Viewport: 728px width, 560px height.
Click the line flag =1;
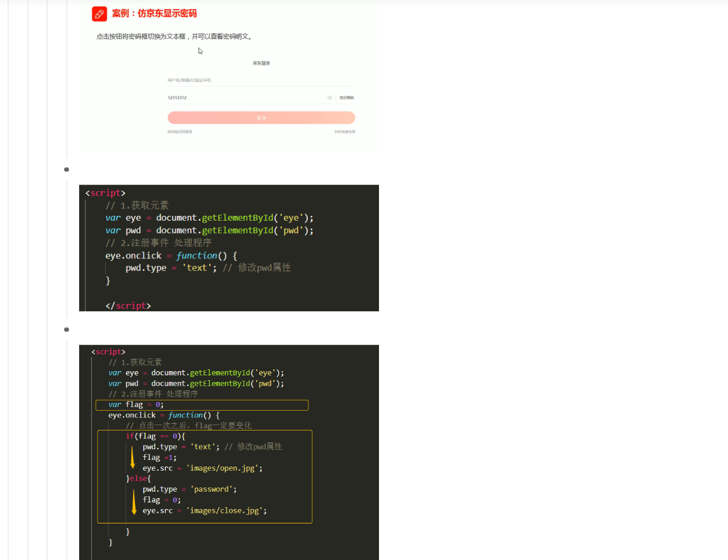(160, 457)
